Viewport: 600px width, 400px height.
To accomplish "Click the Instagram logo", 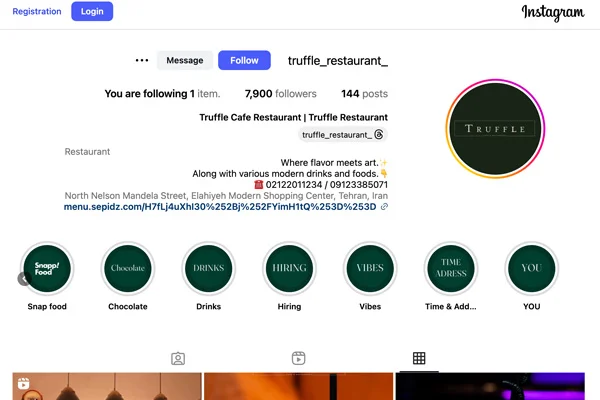I will coord(553,13).
